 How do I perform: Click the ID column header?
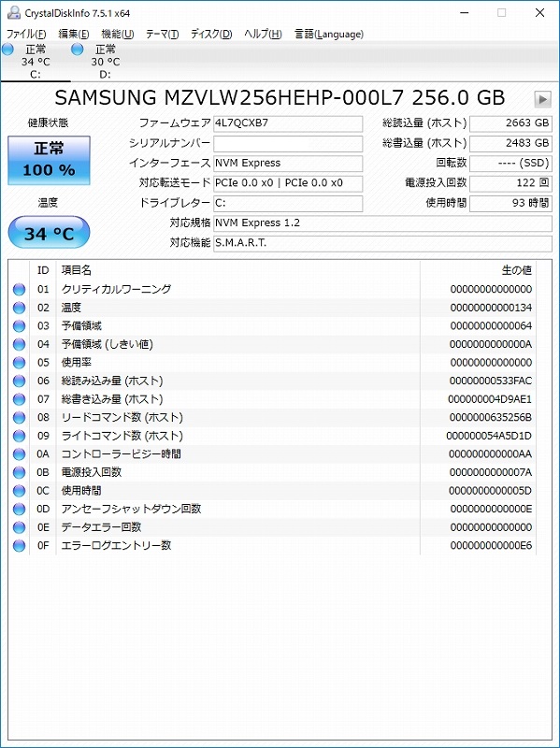click(43, 270)
